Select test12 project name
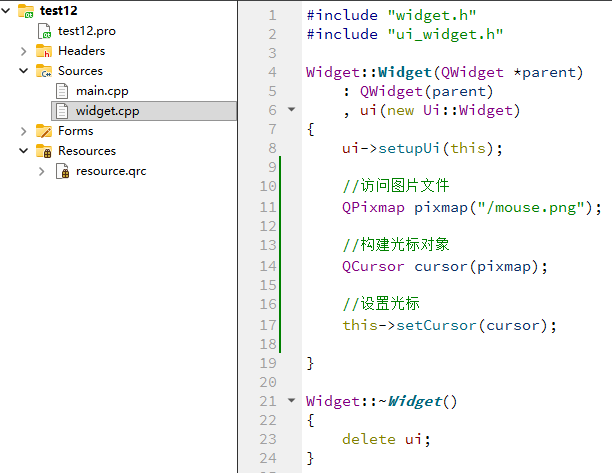This screenshot has height=473, width=612. click(x=59, y=11)
